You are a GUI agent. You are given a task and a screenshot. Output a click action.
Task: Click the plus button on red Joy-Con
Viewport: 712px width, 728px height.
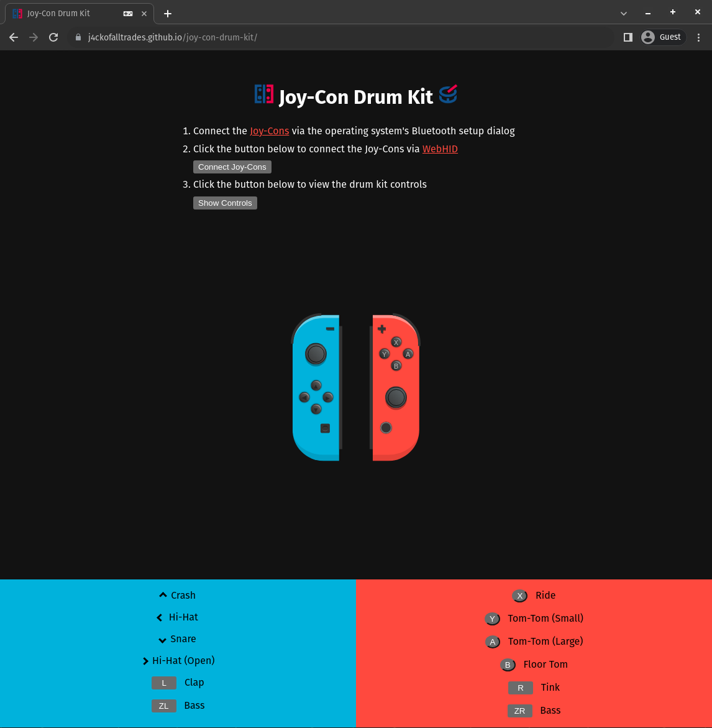(x=381, y=329)
